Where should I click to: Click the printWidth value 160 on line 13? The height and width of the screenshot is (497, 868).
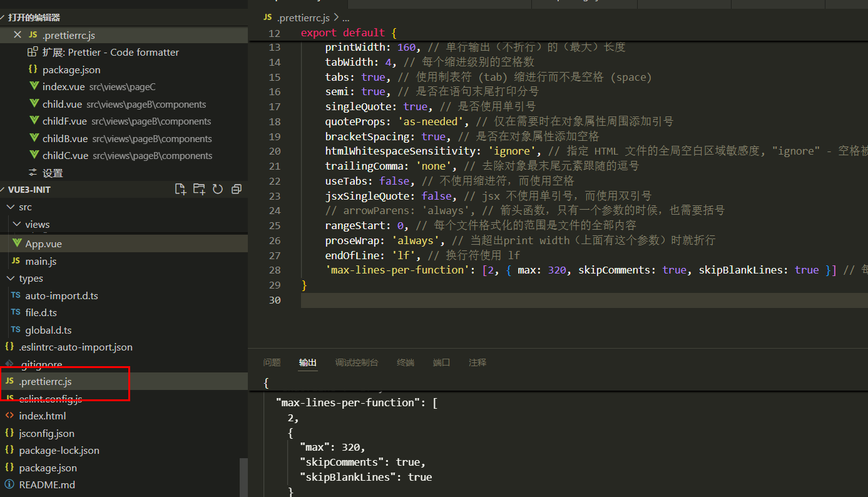(x=407, y=47)
